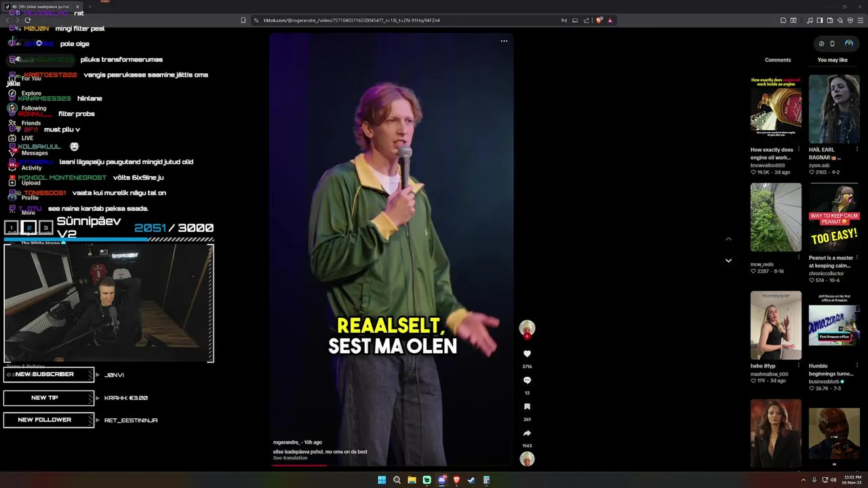Open the taskbar volume control

coord(833,480)
